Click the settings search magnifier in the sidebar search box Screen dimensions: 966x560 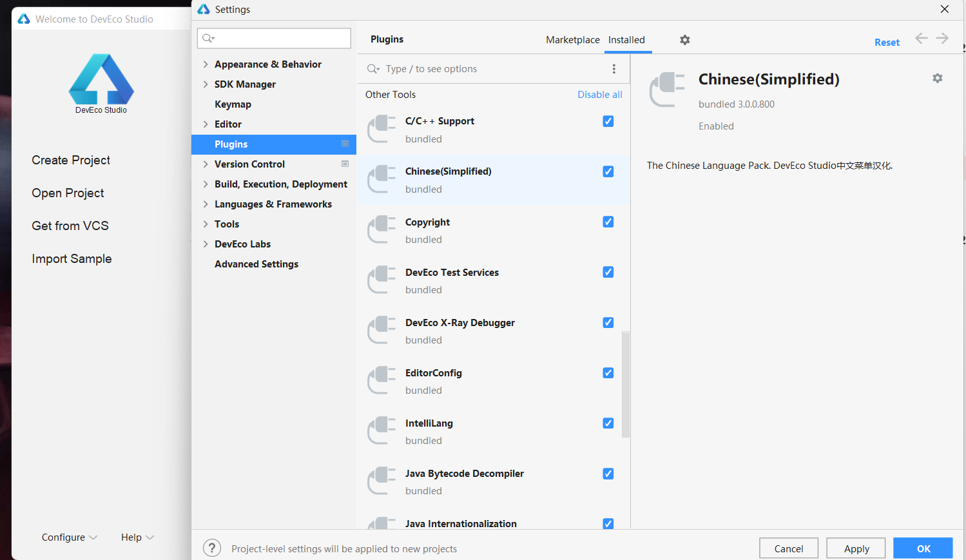208,38
